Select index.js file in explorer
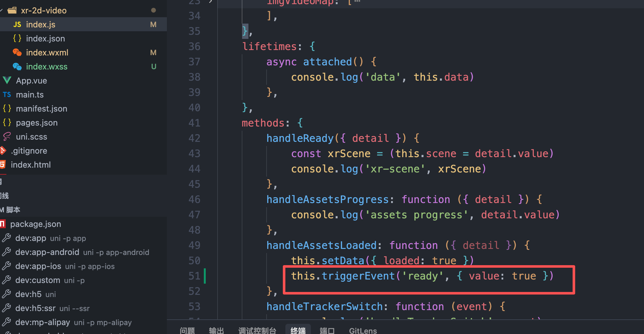Image resolution: width=644 pixels, height=334 pixels. click(x=83, y=25)
